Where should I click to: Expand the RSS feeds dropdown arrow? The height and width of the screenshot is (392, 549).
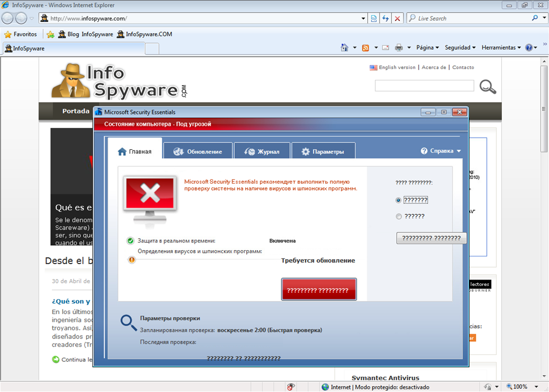tap(376, 48)
